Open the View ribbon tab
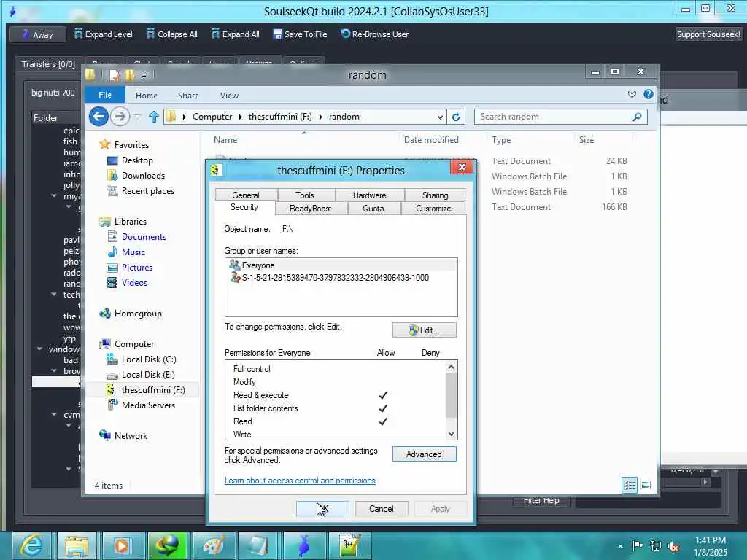The height and width of the screenshot is (560, 747). click(x=229, y=96)
